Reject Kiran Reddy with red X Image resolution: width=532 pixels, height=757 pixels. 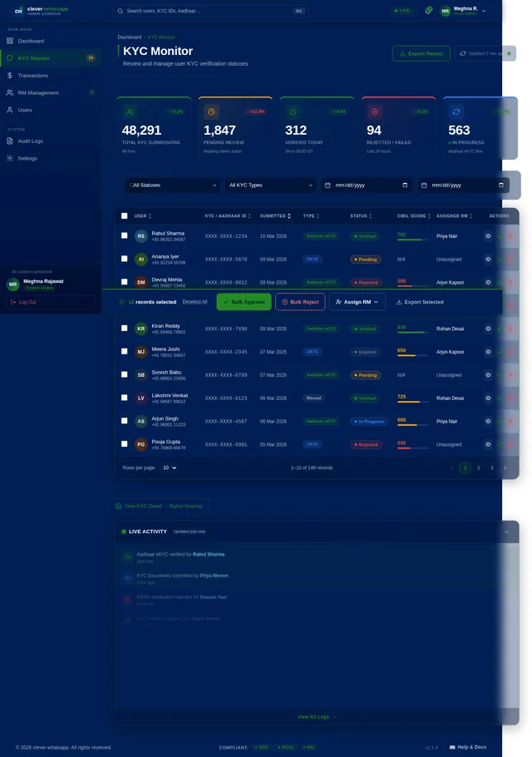coord(510,329)
